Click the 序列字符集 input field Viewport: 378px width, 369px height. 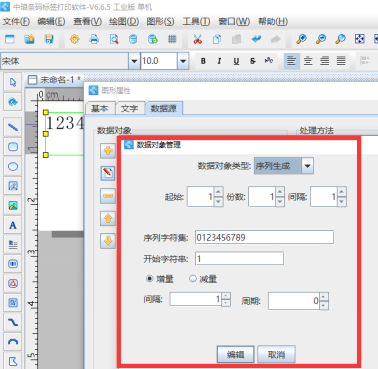coord(264,237)
